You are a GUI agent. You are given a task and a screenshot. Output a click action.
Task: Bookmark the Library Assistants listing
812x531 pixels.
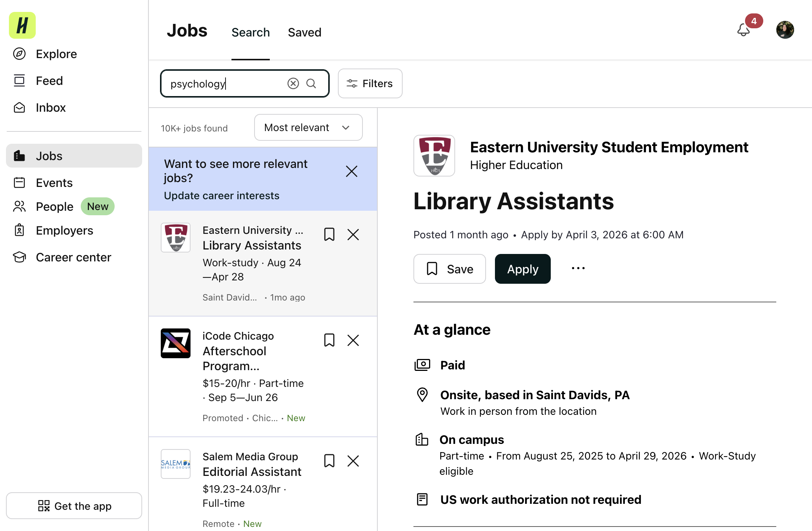pyautogui.click(x=329, y=235)
